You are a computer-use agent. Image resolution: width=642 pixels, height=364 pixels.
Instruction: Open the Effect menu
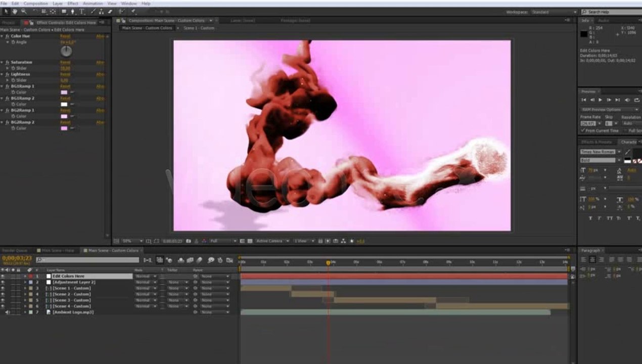73,4
